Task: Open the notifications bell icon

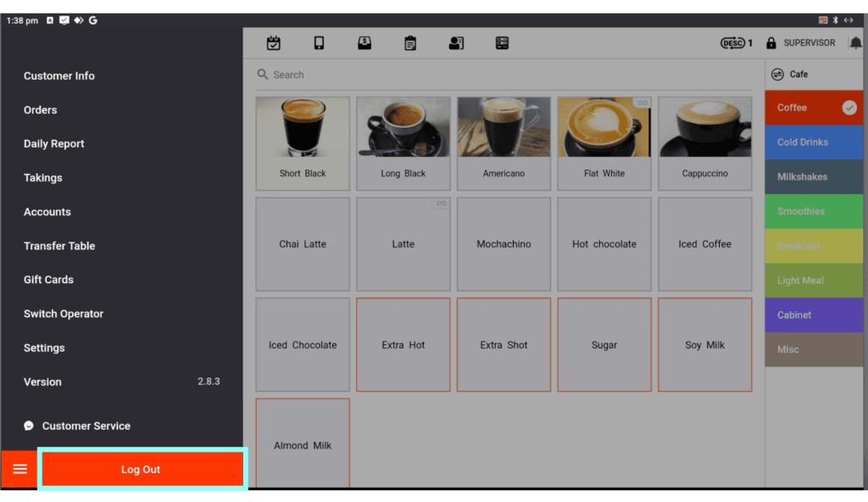Action: point(854,43)
